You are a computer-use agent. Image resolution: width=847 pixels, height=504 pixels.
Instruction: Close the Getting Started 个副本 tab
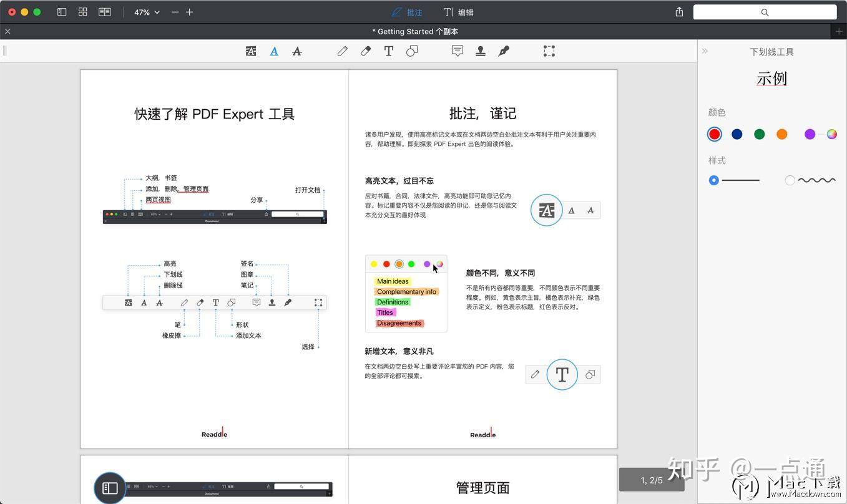[x=7, y=31]
